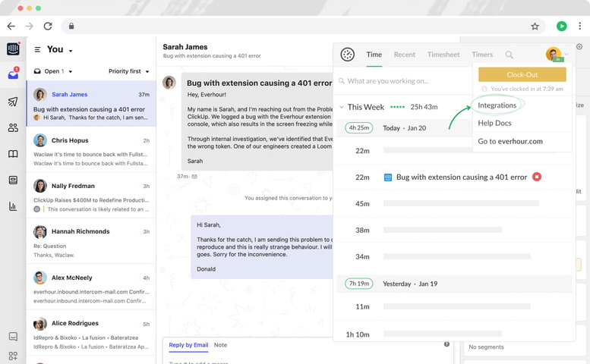
Task: Click Intercom icon beside Bug task entry
Action: (x=387, y=177)
